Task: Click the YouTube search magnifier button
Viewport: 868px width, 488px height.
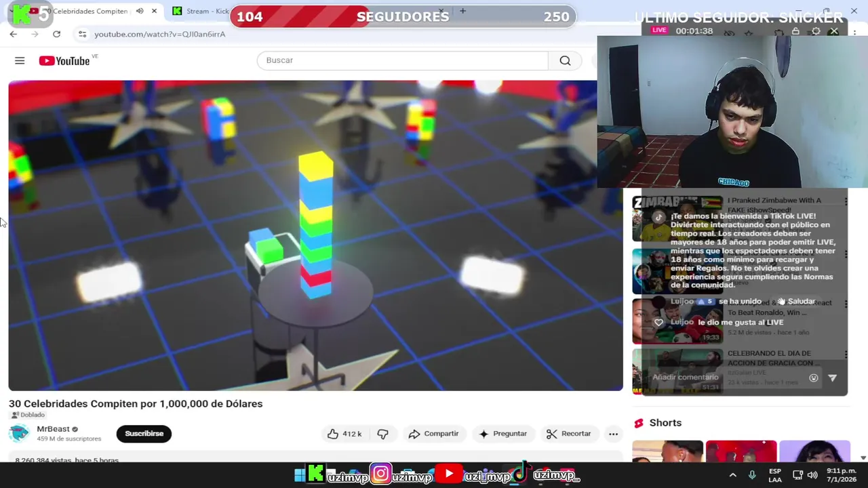Action: click(565, 60)
